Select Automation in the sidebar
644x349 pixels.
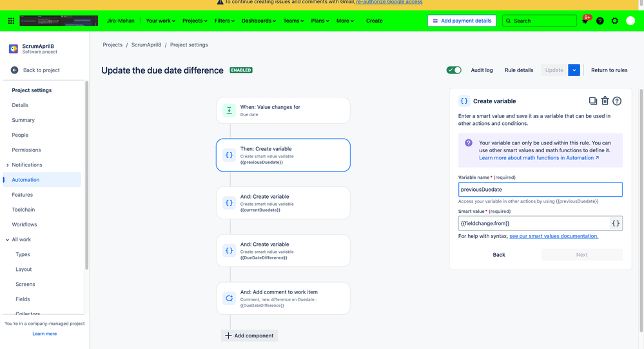pyautogui.click(x=42, y=179)
